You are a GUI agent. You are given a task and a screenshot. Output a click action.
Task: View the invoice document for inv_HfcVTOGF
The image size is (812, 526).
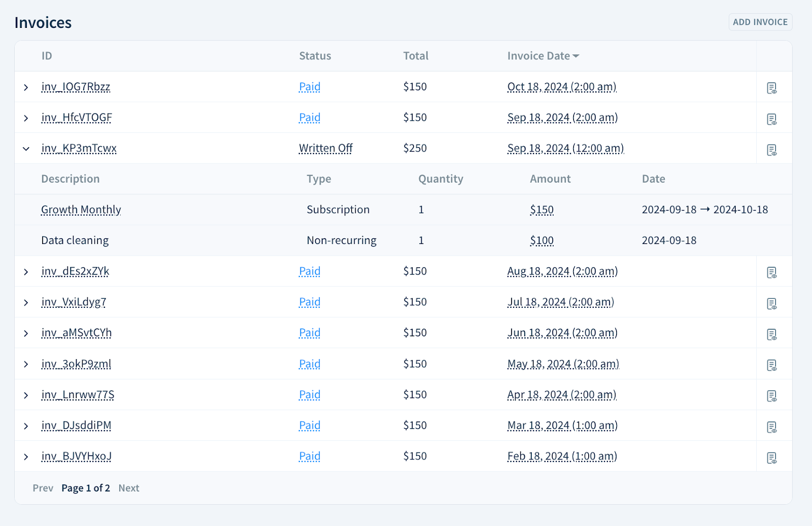(x=772, y=119)
